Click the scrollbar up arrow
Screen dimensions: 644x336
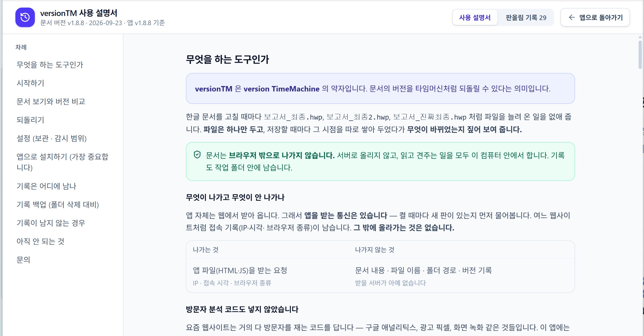tap(640, 37)
